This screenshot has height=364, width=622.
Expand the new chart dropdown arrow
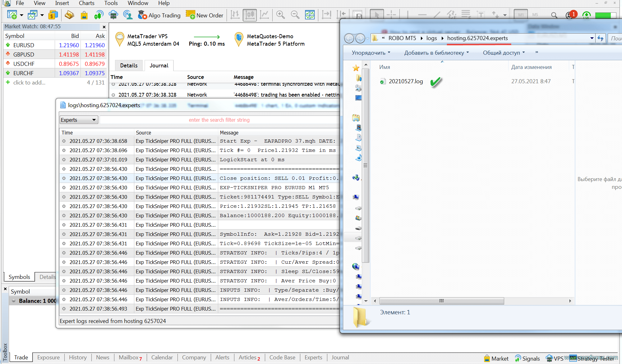point(21,15)
